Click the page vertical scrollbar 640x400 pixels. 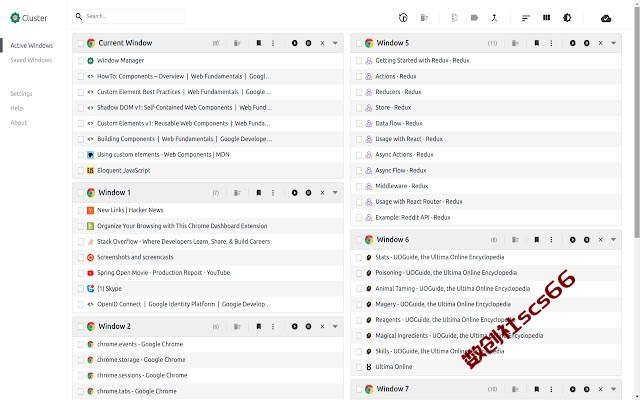coord(637,122)
